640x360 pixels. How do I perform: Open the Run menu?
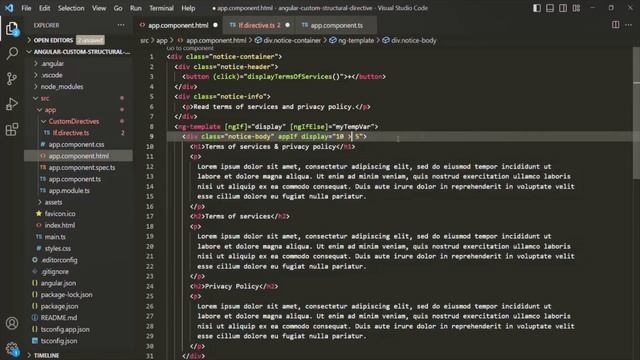pos(136,8)
